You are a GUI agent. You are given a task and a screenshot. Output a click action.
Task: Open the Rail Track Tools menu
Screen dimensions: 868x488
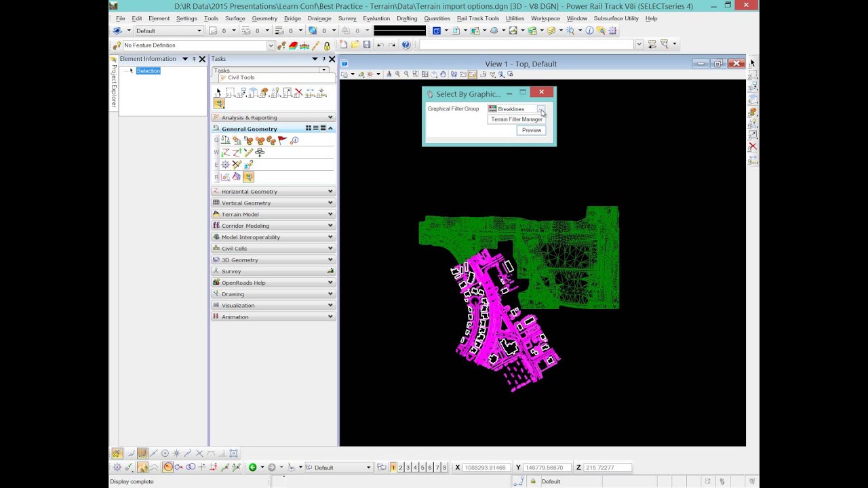[x=478, y=18]
